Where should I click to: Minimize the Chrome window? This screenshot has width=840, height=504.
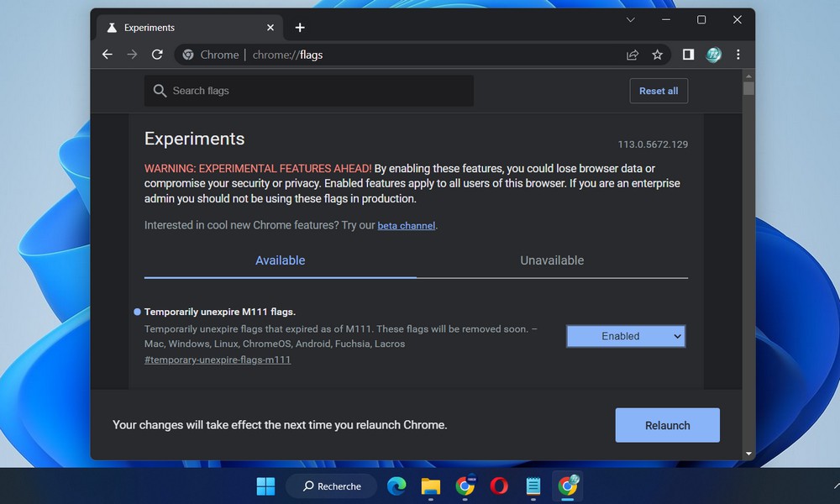click(666, 20)
